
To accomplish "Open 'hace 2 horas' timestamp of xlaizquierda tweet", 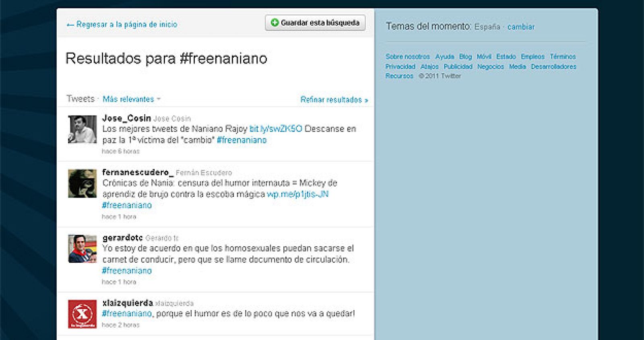I will click(x=121, y=325).
